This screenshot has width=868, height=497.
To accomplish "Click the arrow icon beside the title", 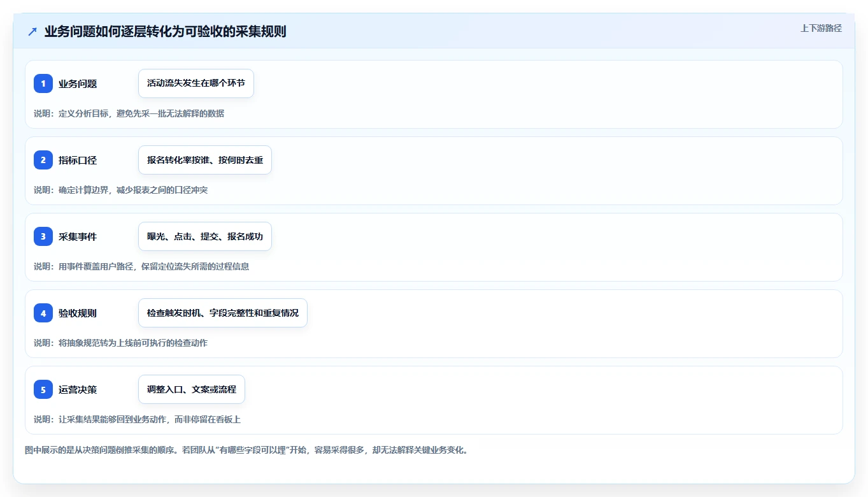I will click(32, 32).
